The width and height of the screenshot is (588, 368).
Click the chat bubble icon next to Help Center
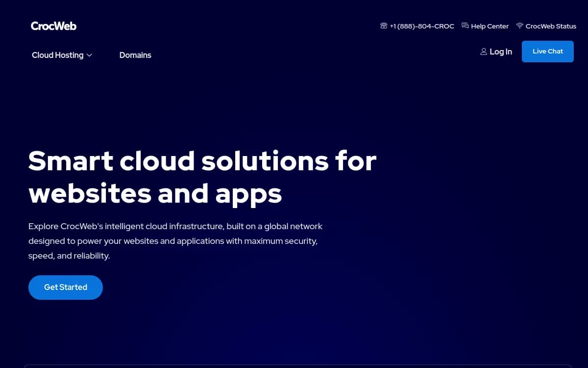click(x=465, y=26)
